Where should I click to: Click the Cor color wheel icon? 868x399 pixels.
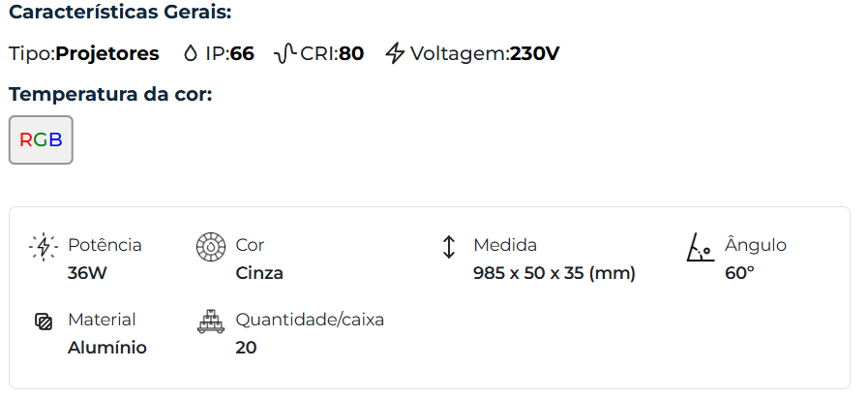click(211, 247)
